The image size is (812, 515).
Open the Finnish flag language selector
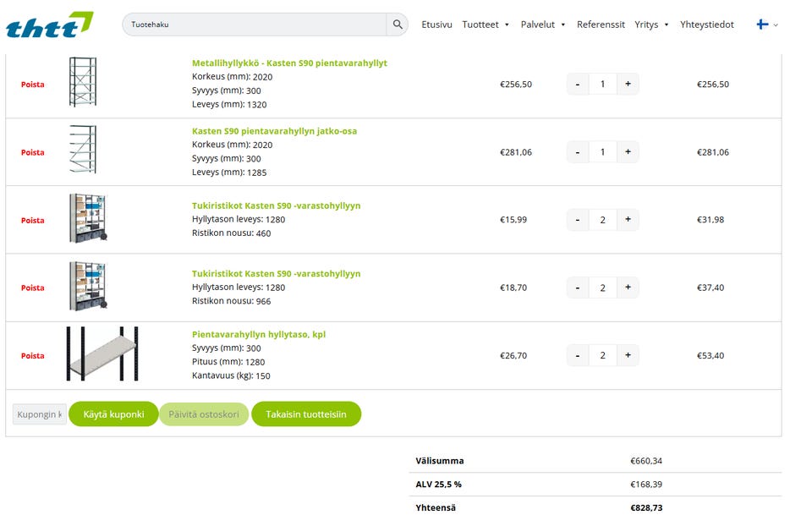(x=767, y=25)
